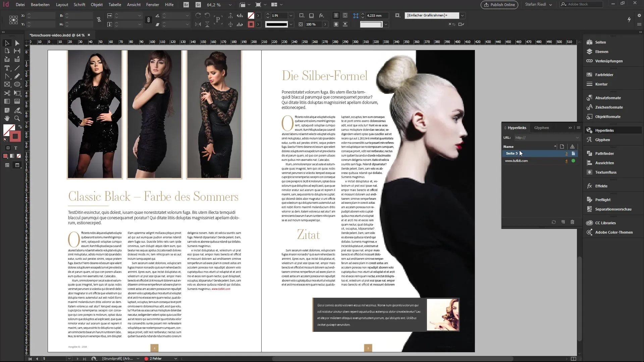The height and width of the screenshot is (362, 644).
Task: Open the Bridge (Br) icon
Action: point(186,5)
